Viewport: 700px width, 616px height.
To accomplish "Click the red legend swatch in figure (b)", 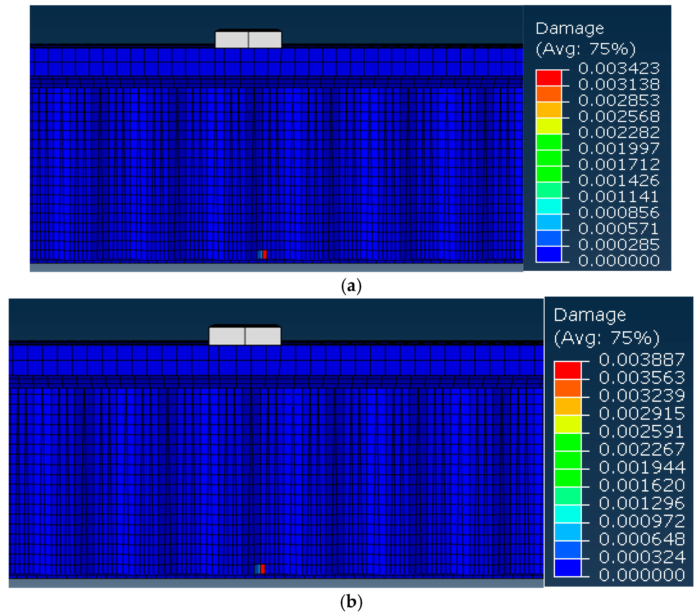I will 567,370.
